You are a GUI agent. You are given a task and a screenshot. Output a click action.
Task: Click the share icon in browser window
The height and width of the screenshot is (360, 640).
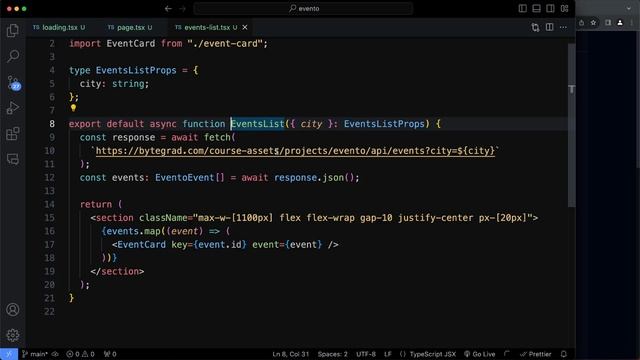click(581, 23)
